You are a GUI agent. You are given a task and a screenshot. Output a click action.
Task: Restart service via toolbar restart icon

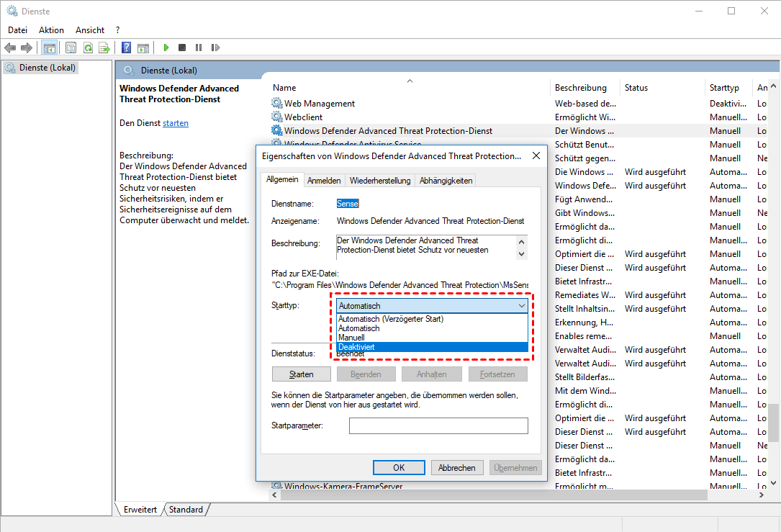point(215,48)
